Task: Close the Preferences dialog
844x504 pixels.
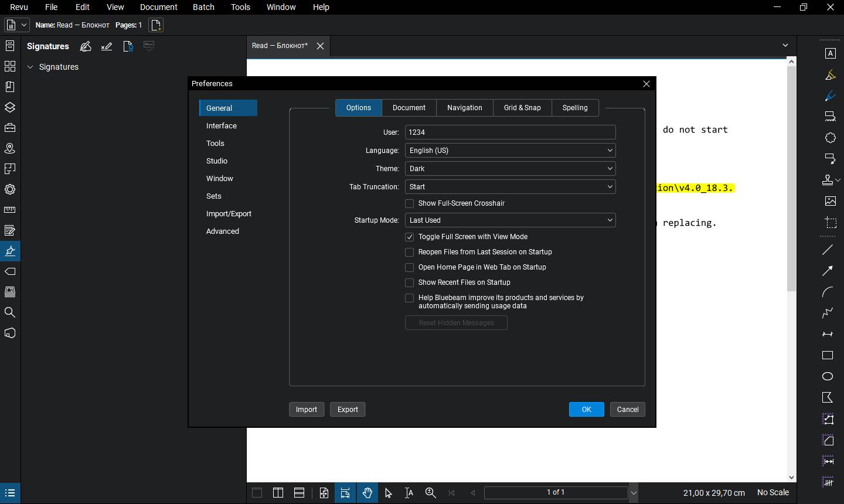Action: coord(646,84)
